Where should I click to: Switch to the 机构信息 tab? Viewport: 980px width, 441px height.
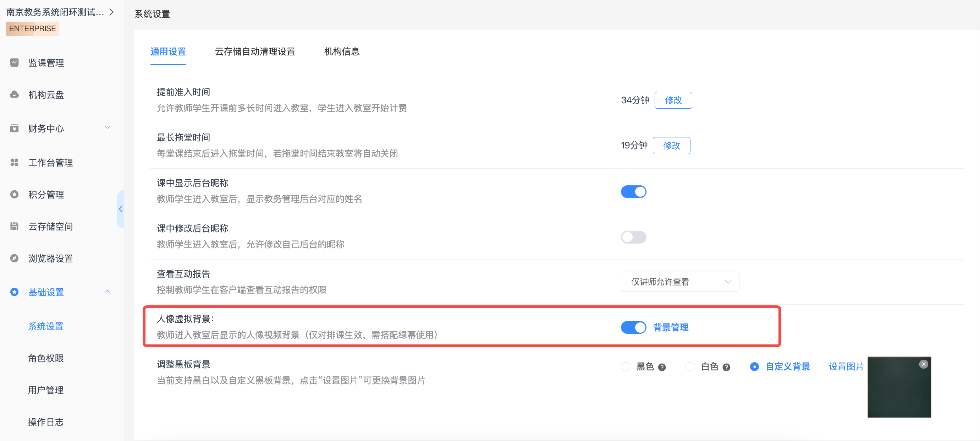(342, 52)
